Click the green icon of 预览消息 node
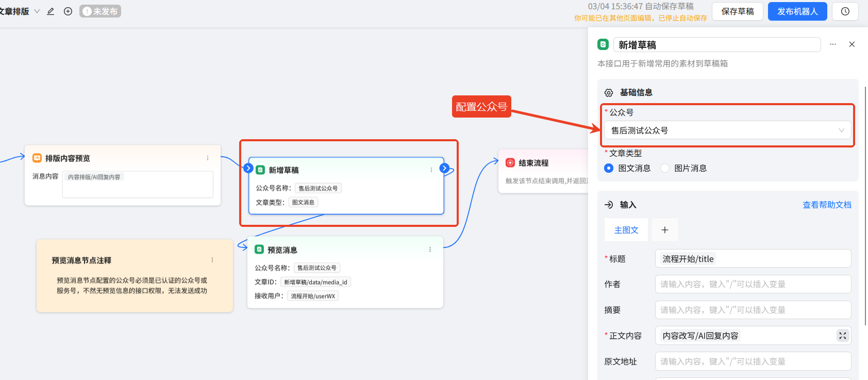This screenshot has height=380, width=868. (x=259, y=250)
